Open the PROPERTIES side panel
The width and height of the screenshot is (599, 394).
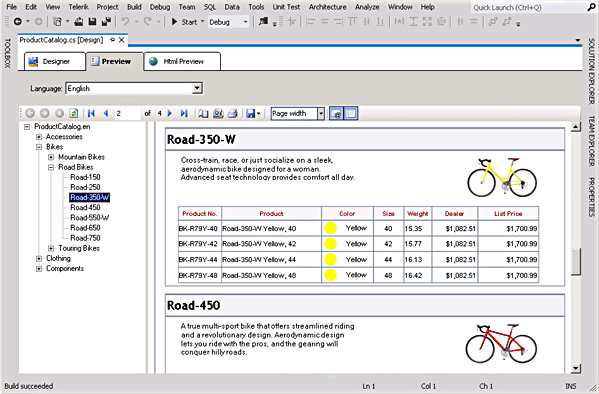591,197
